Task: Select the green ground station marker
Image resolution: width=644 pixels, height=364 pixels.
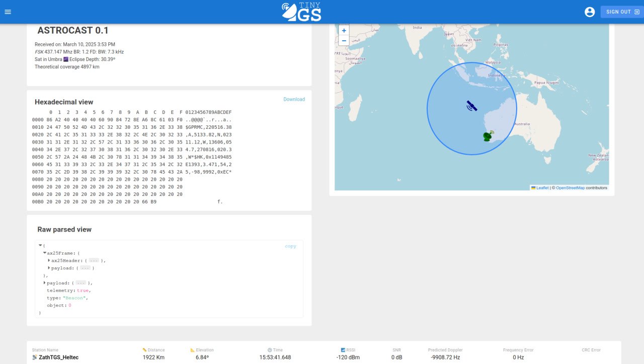Action: point(488,136)
